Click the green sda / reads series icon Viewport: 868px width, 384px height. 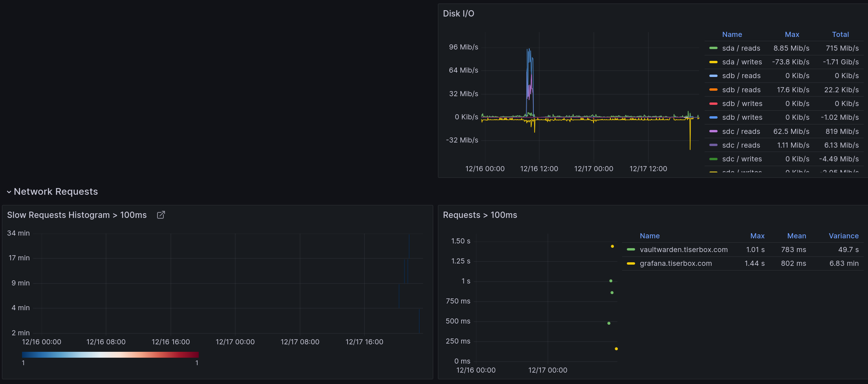point(714,48)
